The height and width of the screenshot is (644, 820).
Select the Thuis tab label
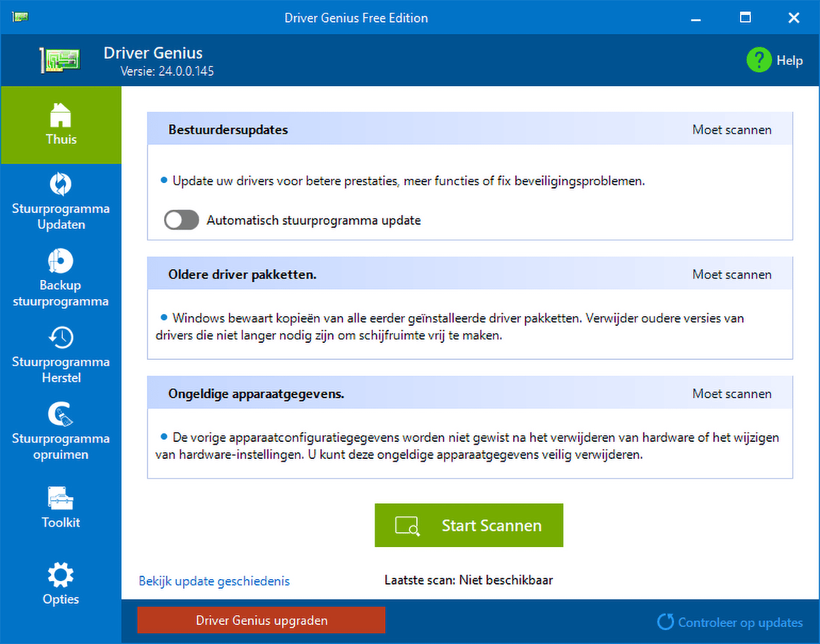click(x=61, y=139)
